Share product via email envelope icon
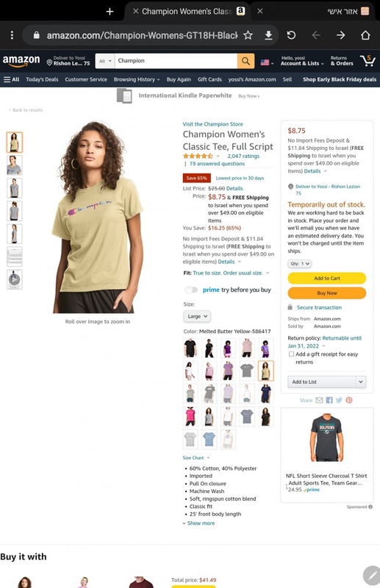 point(319,400)
